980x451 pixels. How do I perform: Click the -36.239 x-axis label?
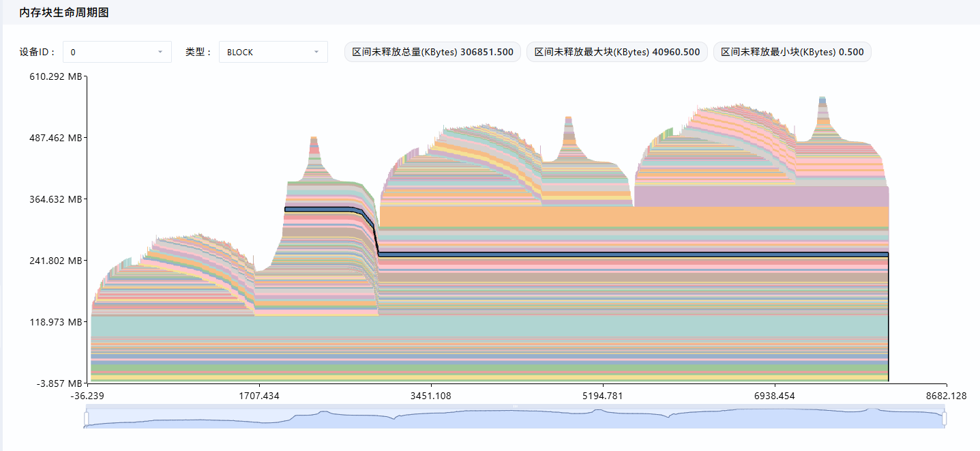(87, 396)
